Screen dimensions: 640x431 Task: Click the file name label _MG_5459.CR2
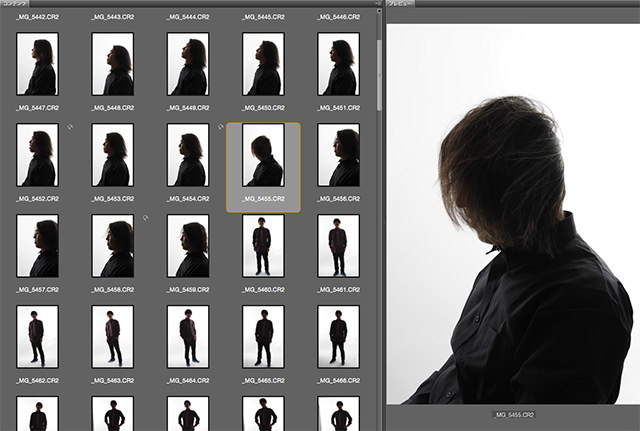188,290
